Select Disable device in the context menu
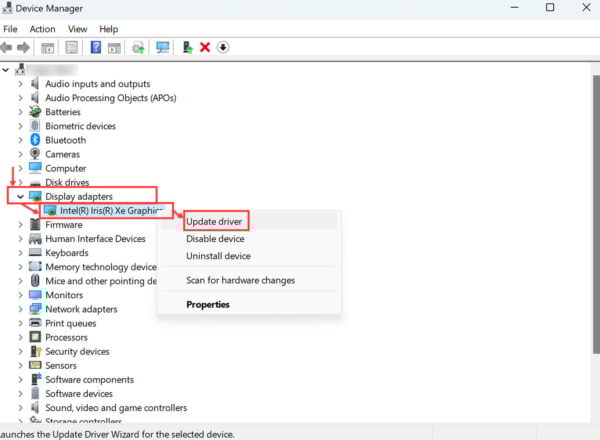 (x=215, y=239)
